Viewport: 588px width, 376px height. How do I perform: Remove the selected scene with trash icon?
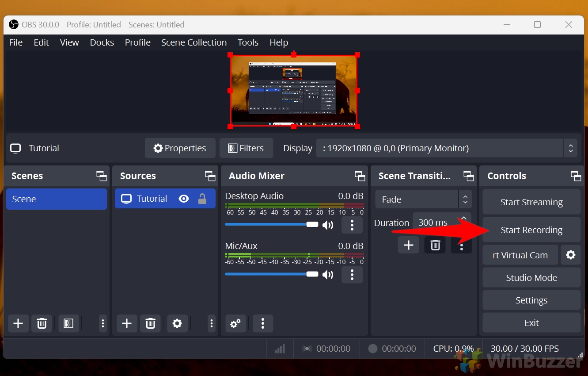click(42, 323)
